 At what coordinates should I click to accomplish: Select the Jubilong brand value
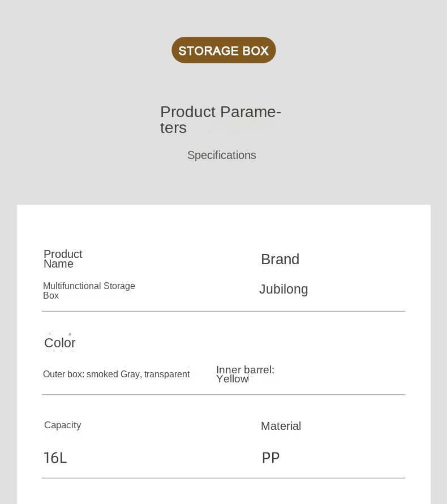tap(283, 289)
